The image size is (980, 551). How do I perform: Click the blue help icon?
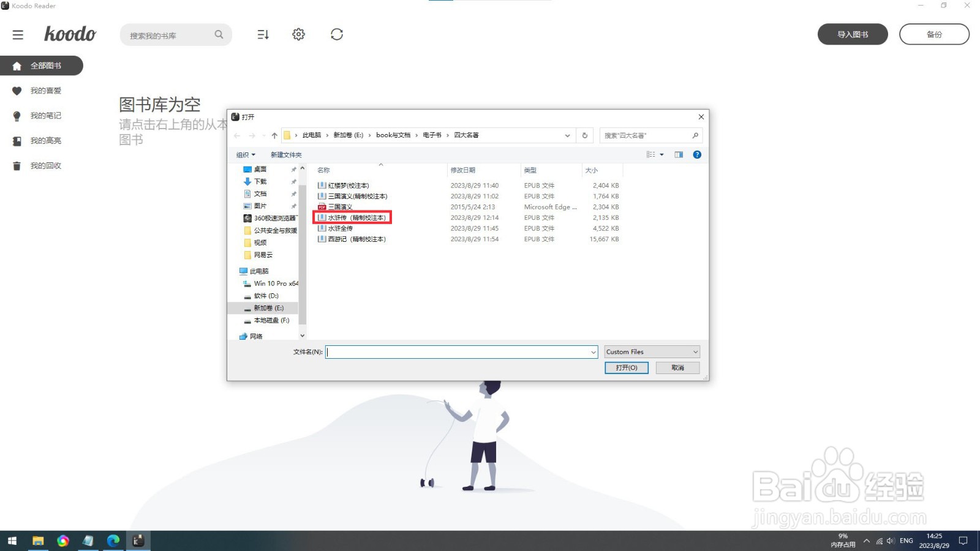coord(697,155)
